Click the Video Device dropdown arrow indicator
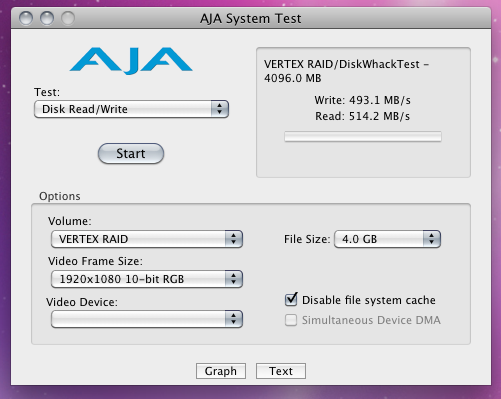The height and width of the screenshot is (399, 501). coord(233,319)
